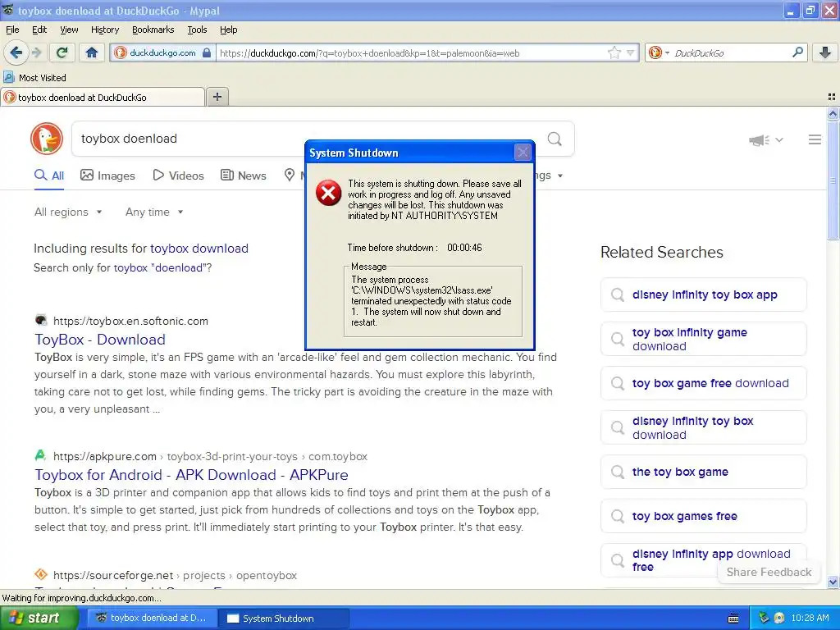Image resolution: width=840 pixels, height=630 pixels.
Task: Go back with the Back arrow button
Action: coord(16,52)
